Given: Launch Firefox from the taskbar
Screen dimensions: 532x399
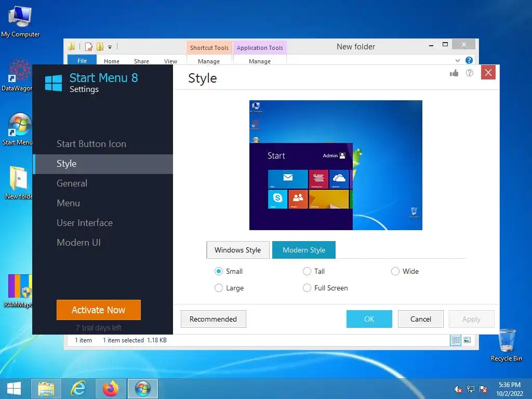Looking at the screenshot, I should click(111, 389).
